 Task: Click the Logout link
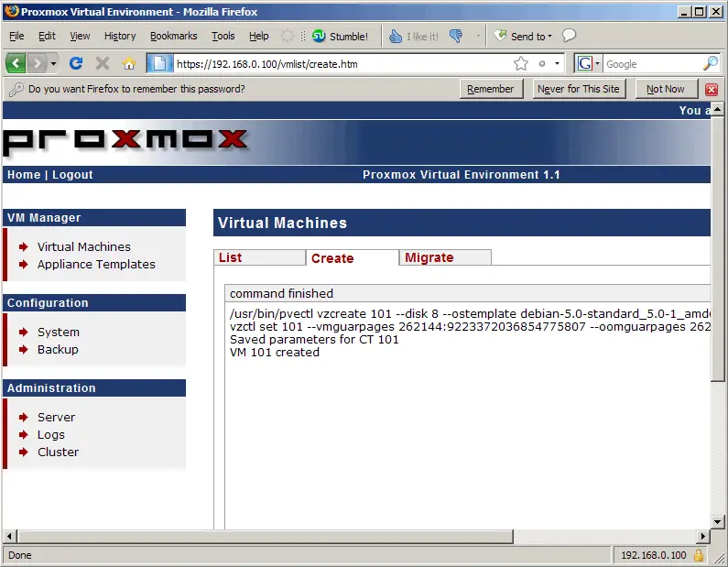tap(72, 175)
